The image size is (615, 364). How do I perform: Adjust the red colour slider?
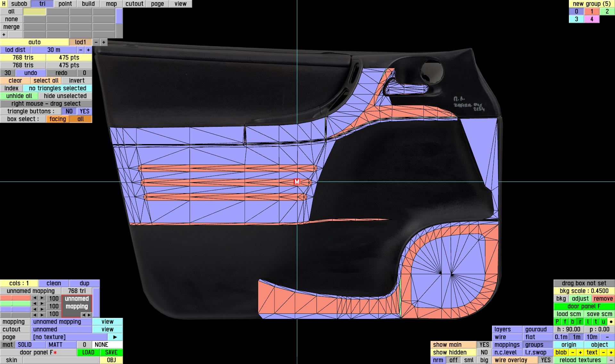[x=15, y=298]
